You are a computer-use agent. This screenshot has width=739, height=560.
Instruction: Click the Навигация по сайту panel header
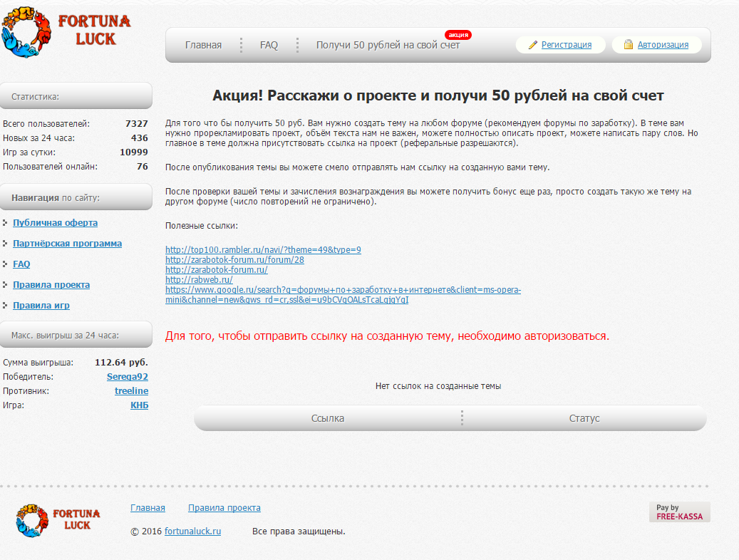[76, 197]
